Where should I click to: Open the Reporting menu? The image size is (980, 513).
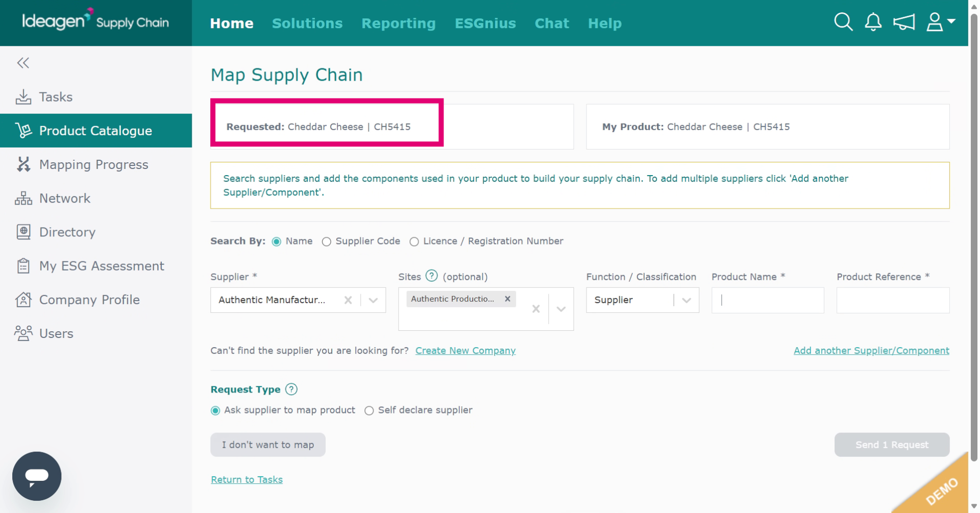399,23
